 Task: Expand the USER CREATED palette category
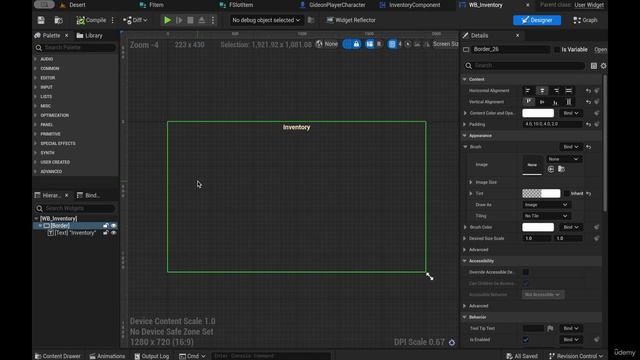pyautogui.click(x=35, y=162)
